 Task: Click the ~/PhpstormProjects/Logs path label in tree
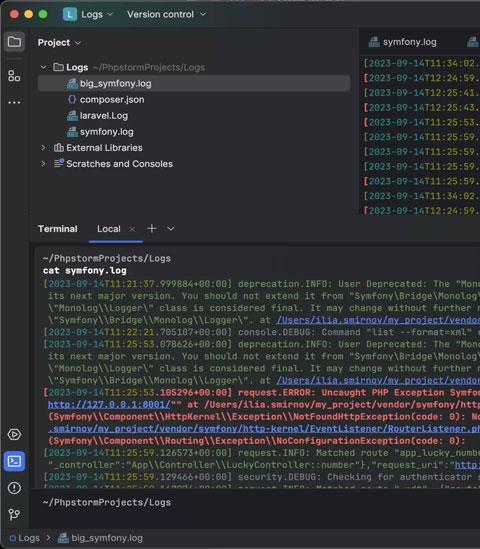coord(149,67)
